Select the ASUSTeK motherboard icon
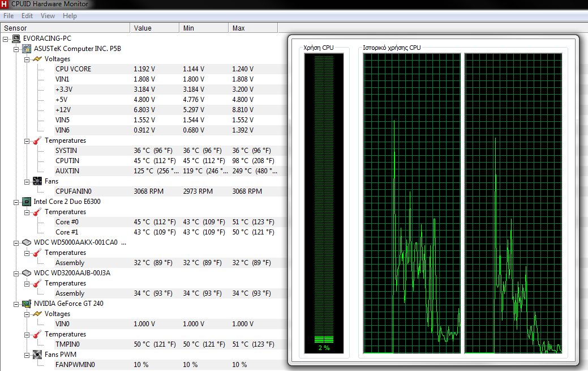Image resolution: width=588 pixels, height=371 pixels. pyautogui.click(x=27, y=49)
